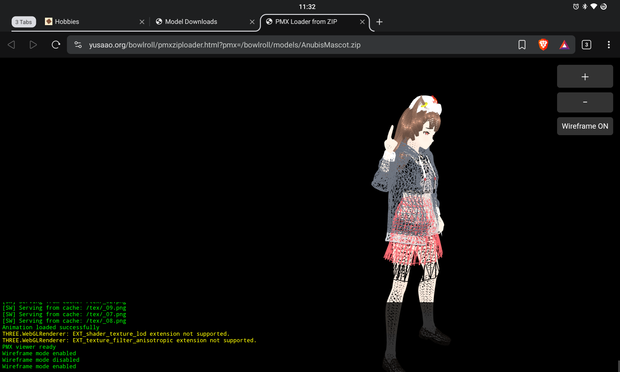
Task: Click the address bar URL
Action: click(225, 45)
